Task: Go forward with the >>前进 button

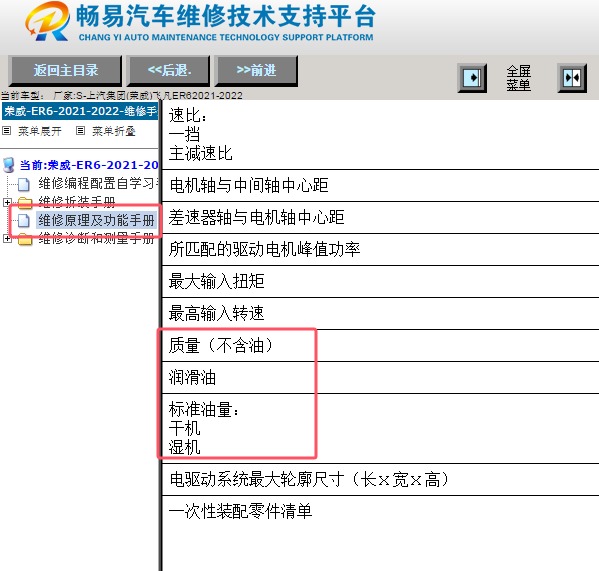Action: (x=256, y=71)
